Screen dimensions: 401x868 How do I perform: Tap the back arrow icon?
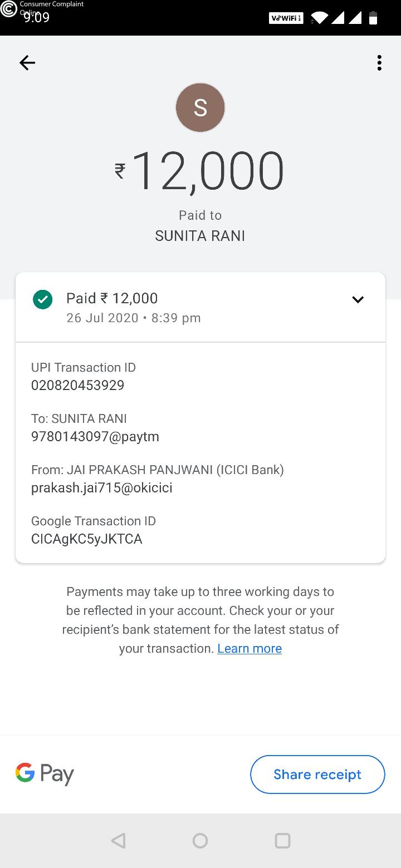pyautogui.click(x=27, y=63)
